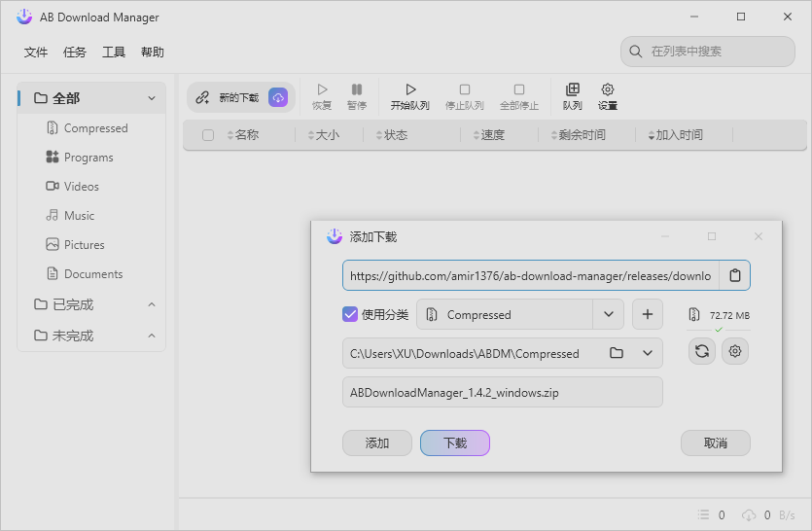This screenshot has width=812, height=531.
Task: Click the 在列表中搜索 search box
Action: [x=707, y=52]
